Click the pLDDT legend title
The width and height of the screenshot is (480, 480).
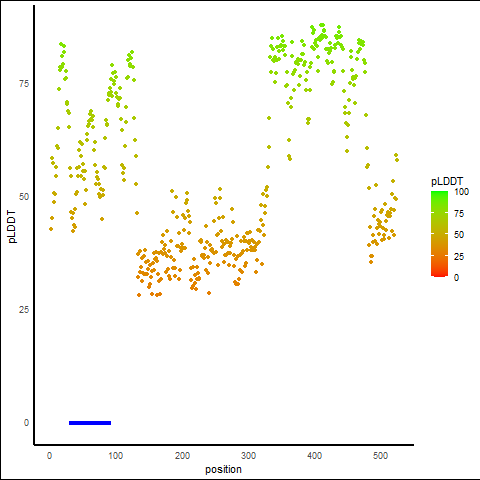(x=447, y=182)
